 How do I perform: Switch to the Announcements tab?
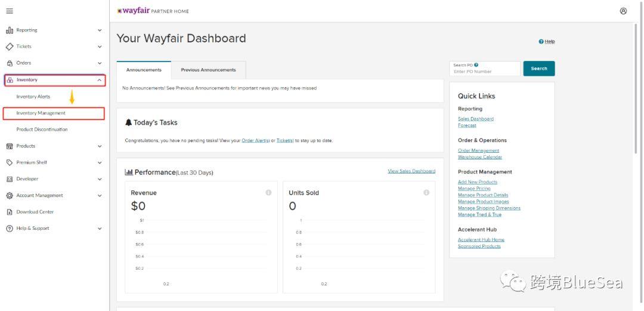[x=144, y=70]
